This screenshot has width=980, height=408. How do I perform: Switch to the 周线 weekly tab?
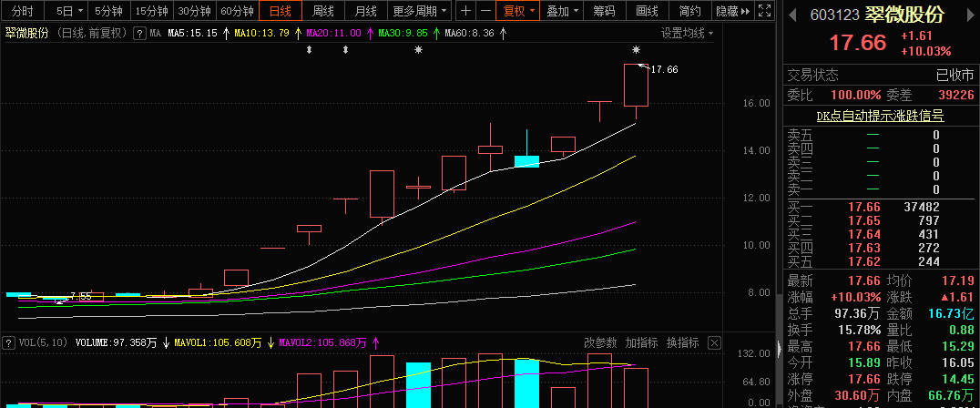pyautogui.click(x=323, y=11)
